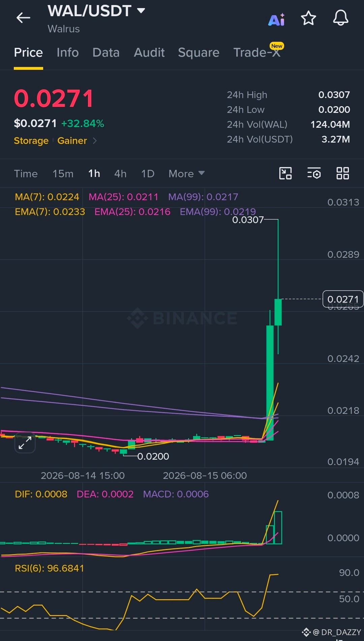Screen dimensions: 364x641
Task: Select the 1h chart interval
Action: tap(94, 174)
